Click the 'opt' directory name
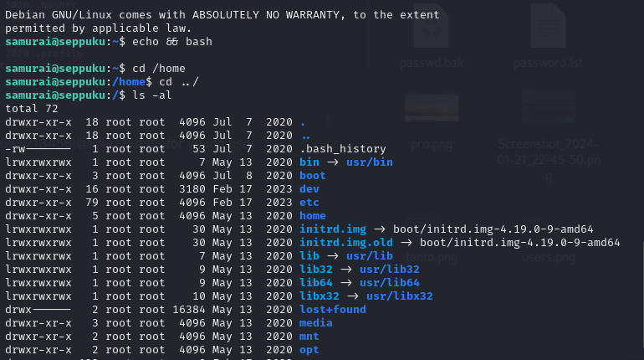 coord(309,349)
